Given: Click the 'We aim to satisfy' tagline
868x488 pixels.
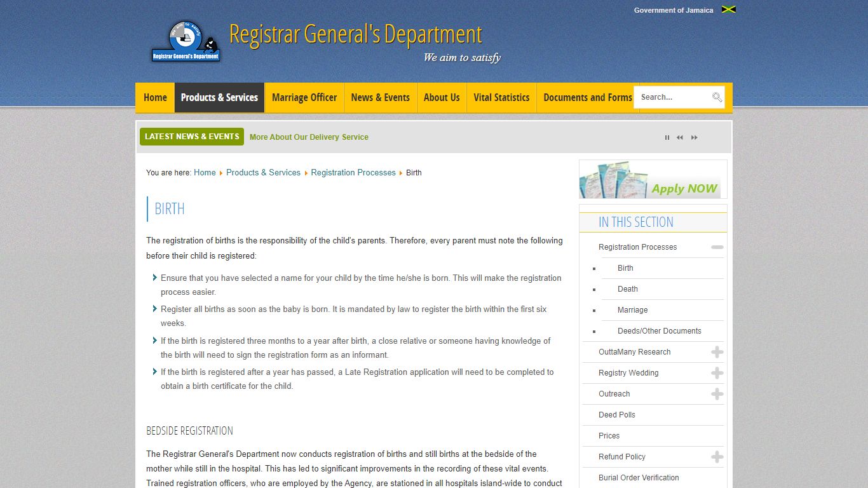Looking at the screenshot, I should tap(462, 58).
